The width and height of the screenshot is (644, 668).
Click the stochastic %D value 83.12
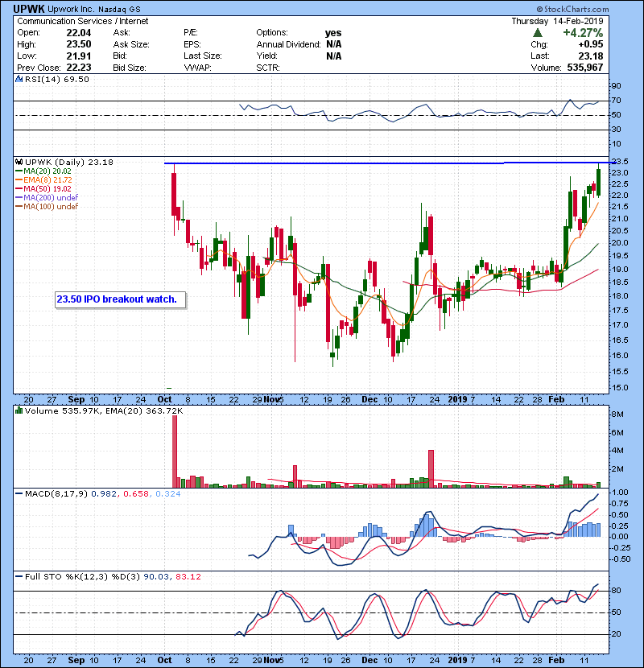pos(188,577)
